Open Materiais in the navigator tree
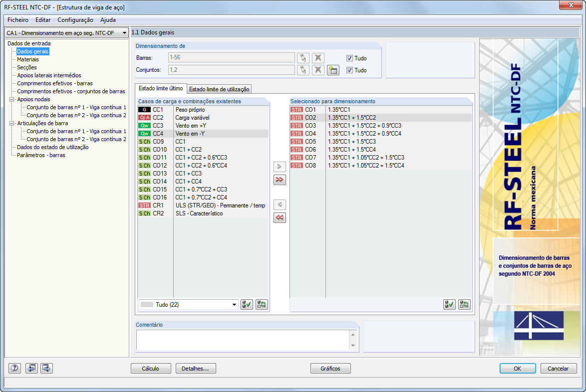Viewport: 586px width, 392px height. tap(27, 59)
